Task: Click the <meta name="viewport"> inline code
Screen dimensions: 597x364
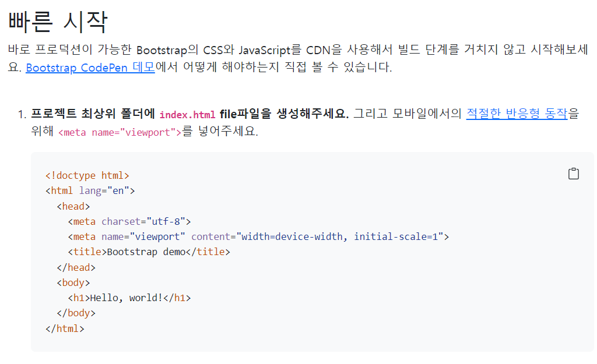Action: [x=120, y=132]
